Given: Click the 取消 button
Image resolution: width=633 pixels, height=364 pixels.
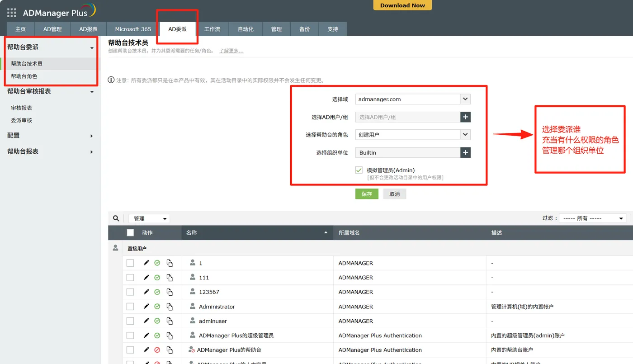Looking at the screenshot, I should point(395,194).
